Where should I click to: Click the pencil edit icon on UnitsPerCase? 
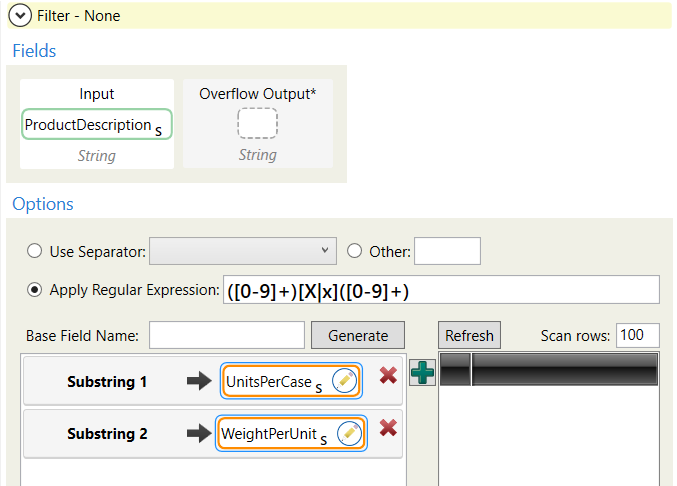tap(345, 381)
